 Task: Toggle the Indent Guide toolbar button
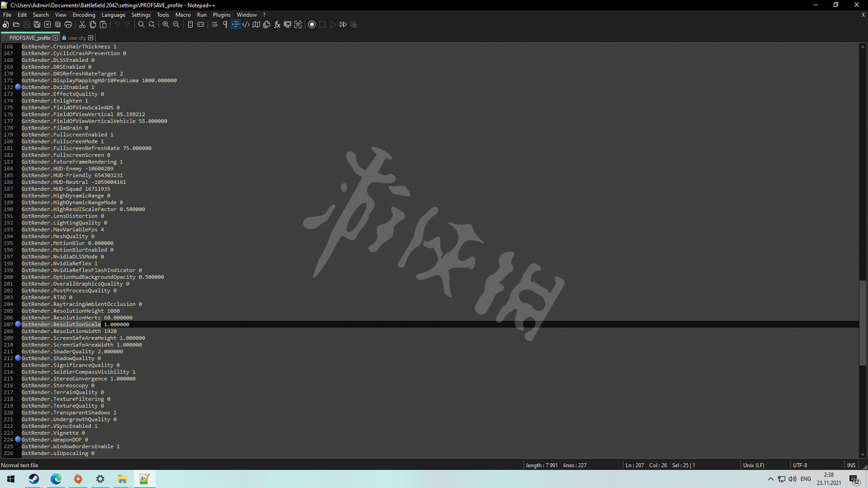click(x=236, y=25)
